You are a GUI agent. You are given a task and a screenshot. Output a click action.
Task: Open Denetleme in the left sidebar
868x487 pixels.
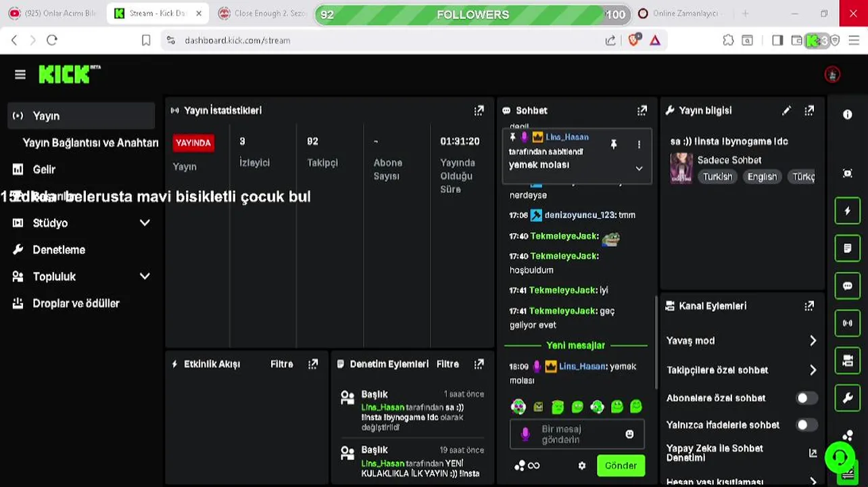[59, 250]
